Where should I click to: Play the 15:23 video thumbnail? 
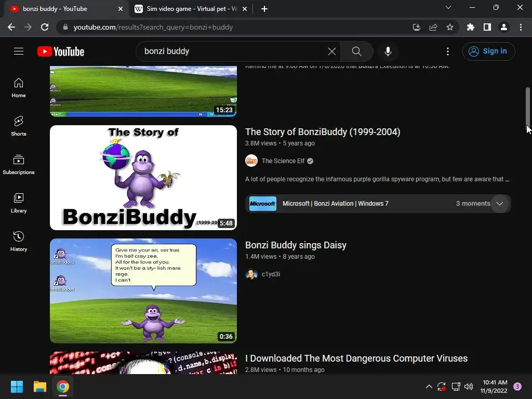(x=143, y=91)
